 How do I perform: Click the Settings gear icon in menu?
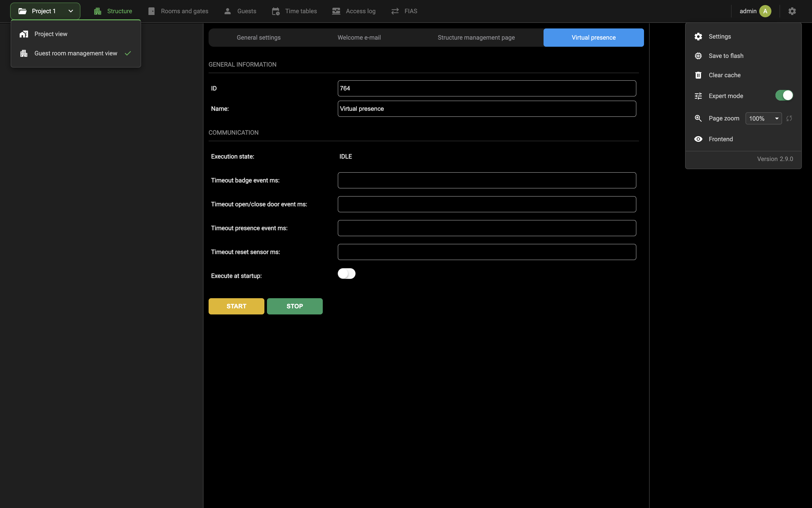click(x=698, y=37)
